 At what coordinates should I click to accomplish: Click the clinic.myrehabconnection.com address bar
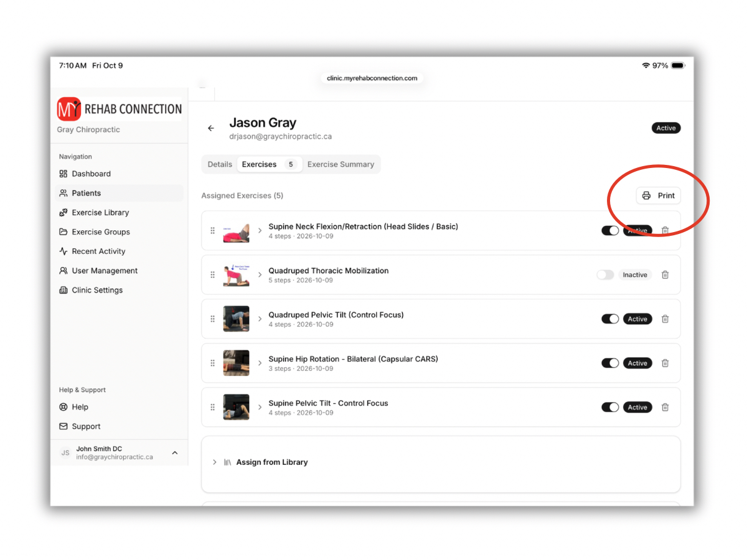(x=372, y=78)
